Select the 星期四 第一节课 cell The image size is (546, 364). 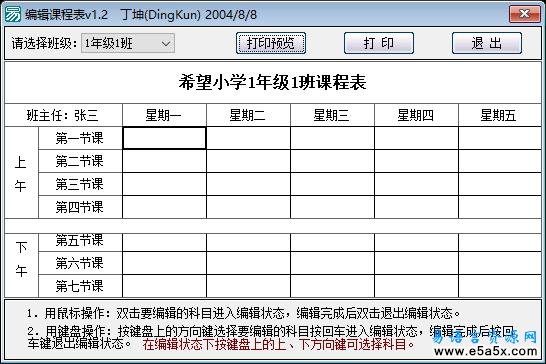[x=416, y=138]
